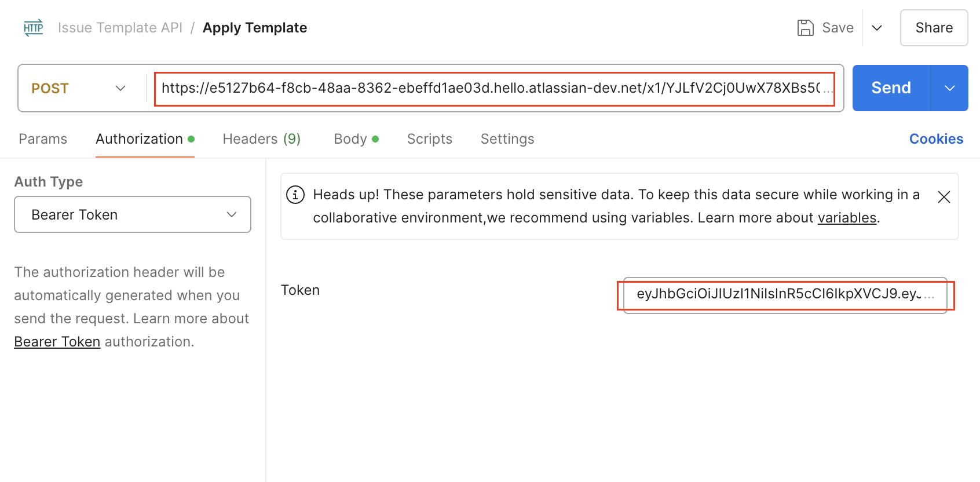Viewport: 980px width, 482px height.
Task: Open the Bearer Token authorization documentation link
Action: (x=57, y=341)
